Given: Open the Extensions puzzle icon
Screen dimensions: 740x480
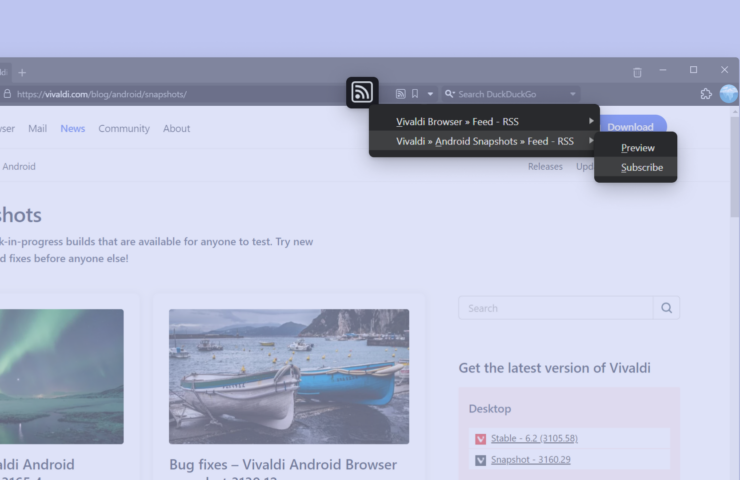Looking at the screenshot, I should click(706, 94).
